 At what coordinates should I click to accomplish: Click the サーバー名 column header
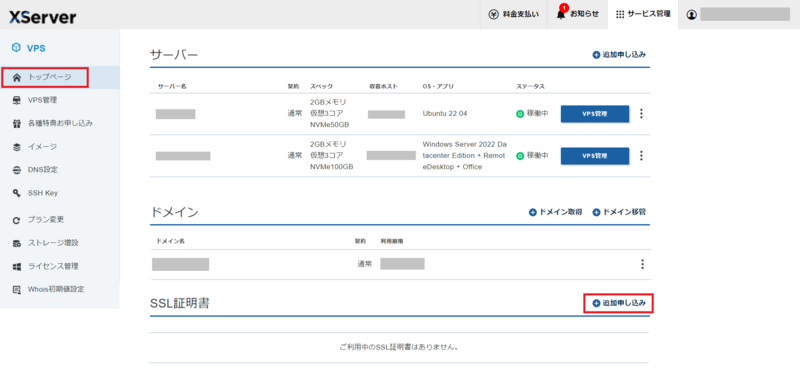[172, 86]
